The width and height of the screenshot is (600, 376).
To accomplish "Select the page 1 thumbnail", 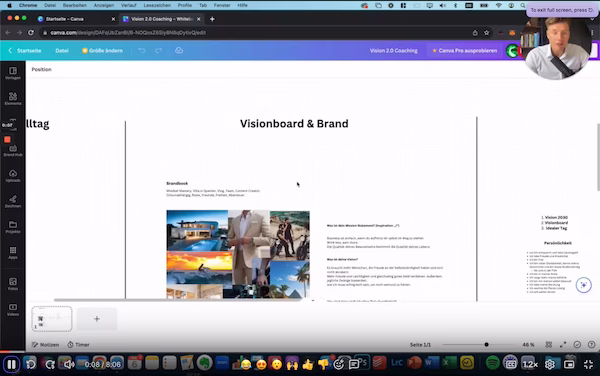I will click(52, 319).
